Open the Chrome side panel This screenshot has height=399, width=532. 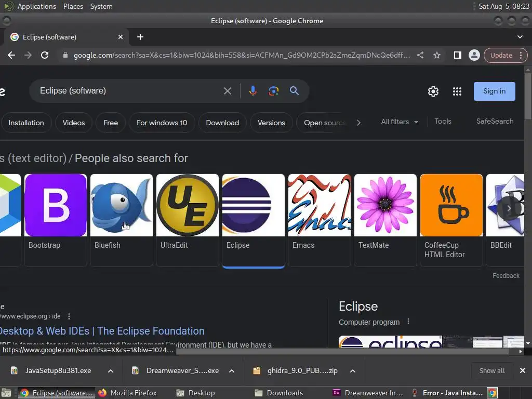[x=457, y=55]
